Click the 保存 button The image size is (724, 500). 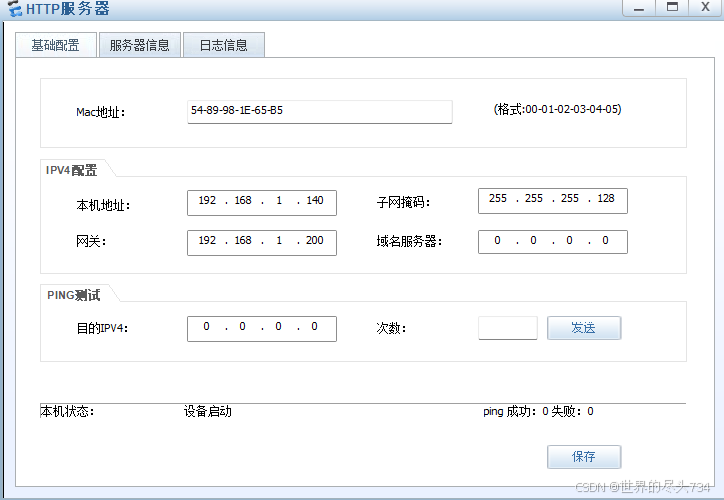(584, 457)
